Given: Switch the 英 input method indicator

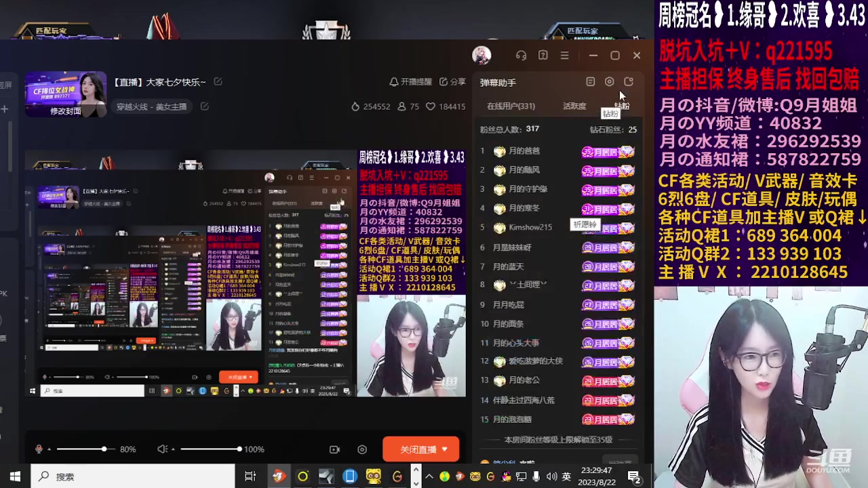Looking at the screenshot, I should click(566, 476).
